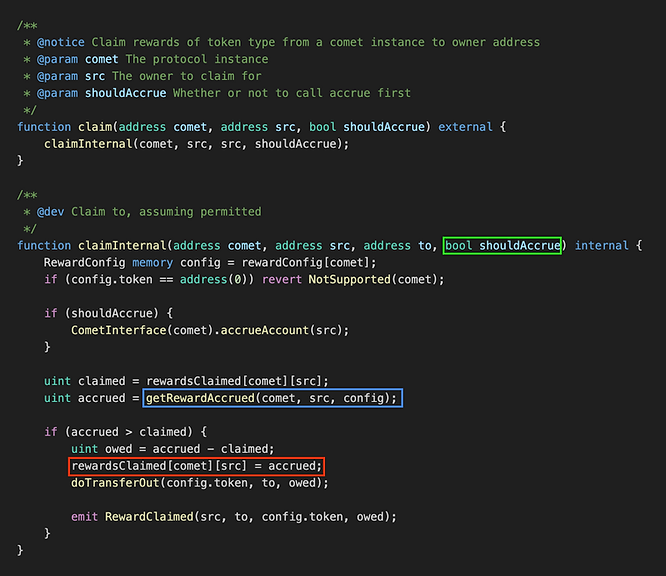Click the 'doTransferOut' function call
This screenshot has height=576, width=666.
[x=115, y=483]
